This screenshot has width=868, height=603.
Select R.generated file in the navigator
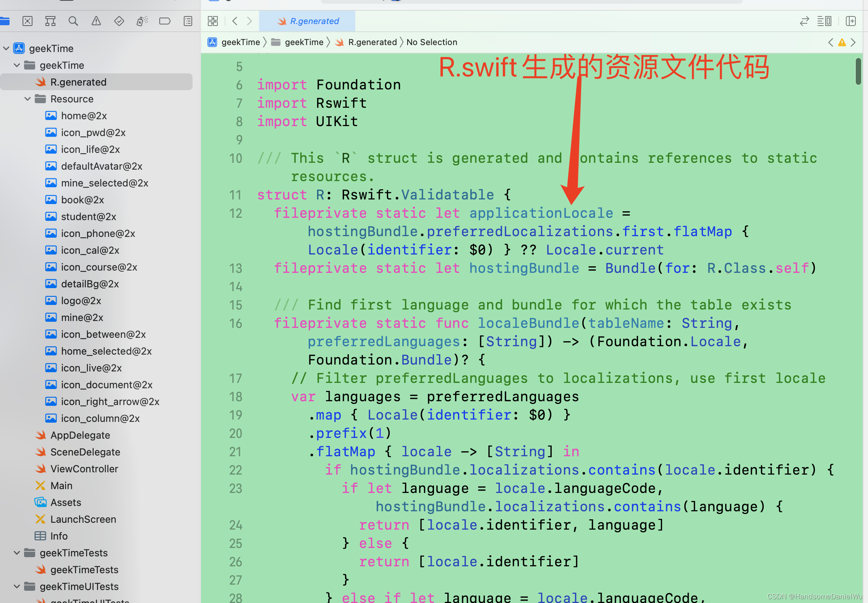tap(78, 82)
